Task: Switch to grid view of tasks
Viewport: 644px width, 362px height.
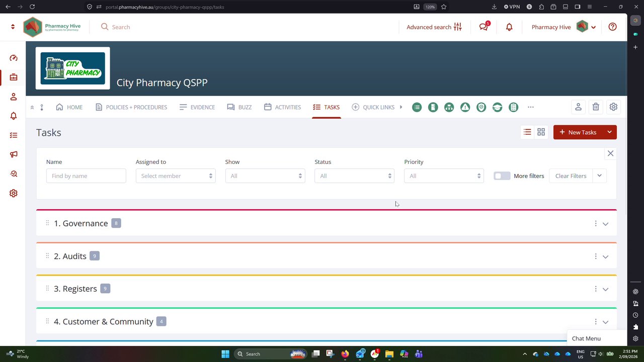Action: [541, 132]
